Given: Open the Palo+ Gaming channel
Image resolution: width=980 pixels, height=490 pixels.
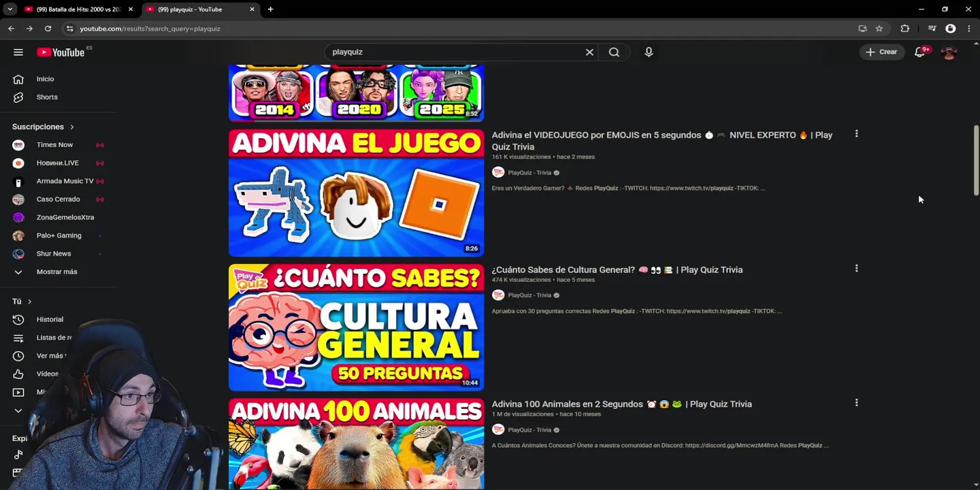Looking at the screenshot, I should point(60,235).
